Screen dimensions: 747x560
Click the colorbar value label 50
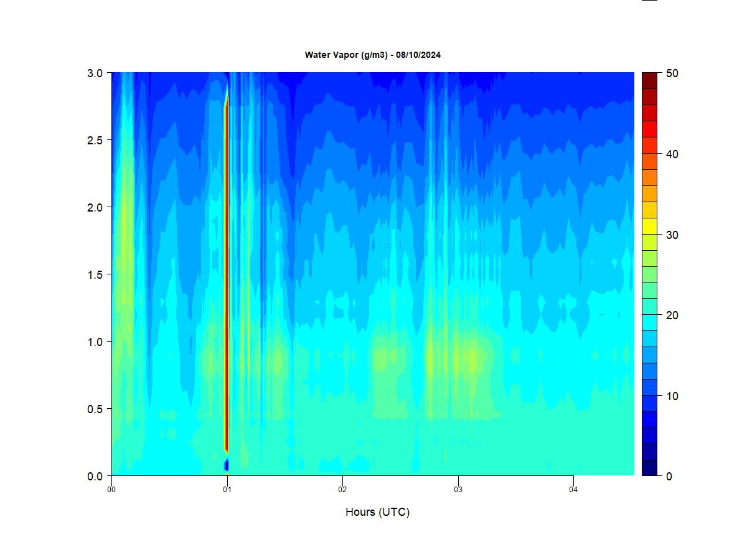[672, 73]
